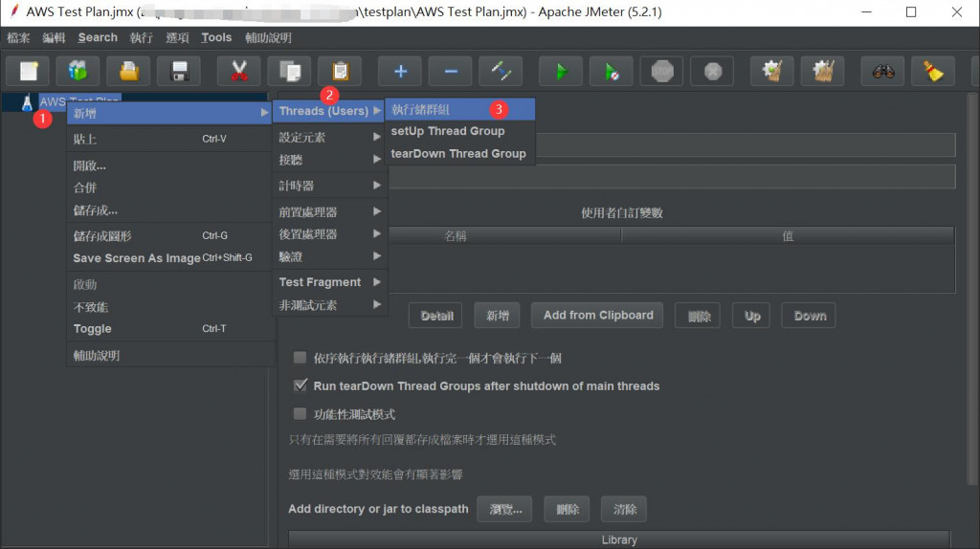Image resolution: width=980 pixels, height=549 pixels.
Task: Enable the 功能性測試模式 checkbox
Action: pyautogui.click(x=300, y=413)
